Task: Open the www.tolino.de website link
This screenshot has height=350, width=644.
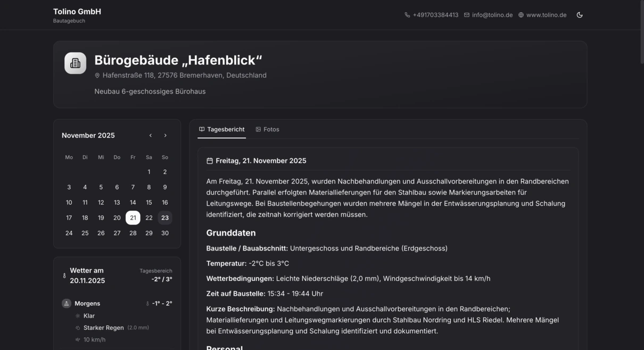Action: (x=547, y=15)
